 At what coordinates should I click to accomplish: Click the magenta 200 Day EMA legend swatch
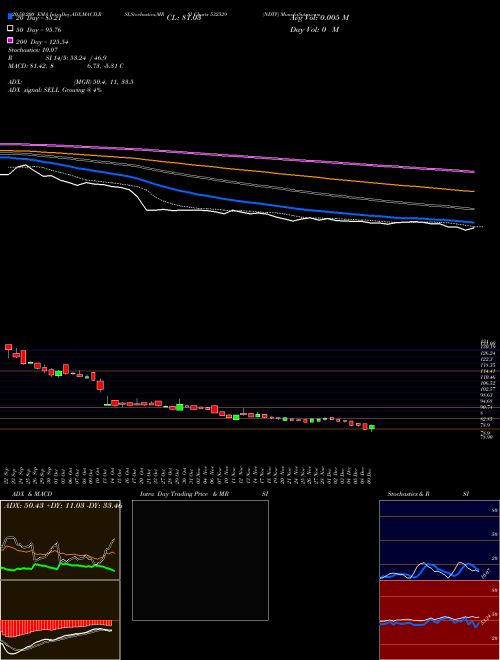click(x=10, y=40)
